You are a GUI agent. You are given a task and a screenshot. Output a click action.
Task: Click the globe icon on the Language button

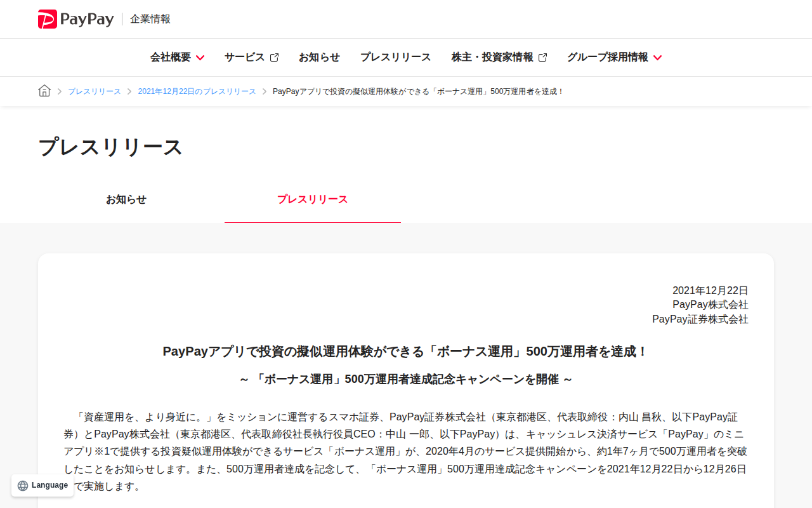tap(23, 486)
